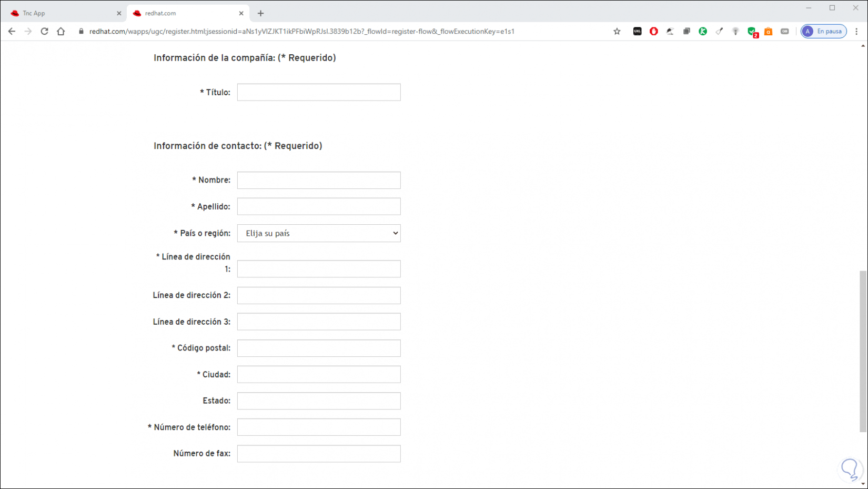The image size is (868, 489).
Task: Close the redhat.com tab
Action: 241,13
